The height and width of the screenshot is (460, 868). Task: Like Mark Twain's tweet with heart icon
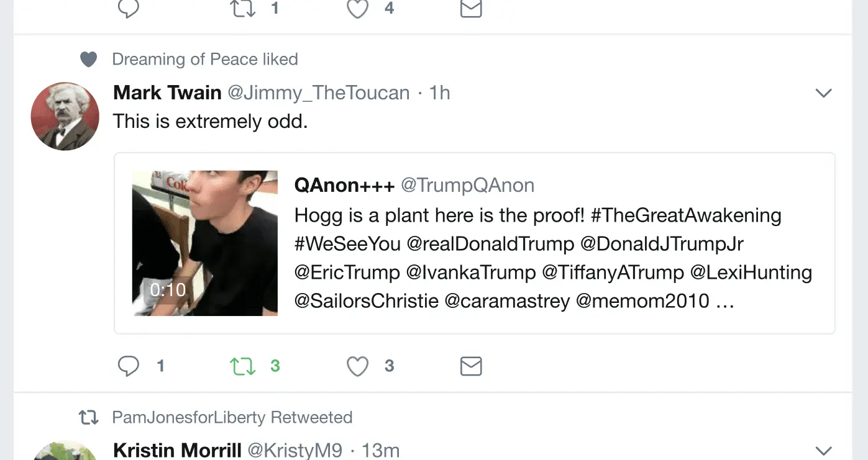[x=357, y=366]
